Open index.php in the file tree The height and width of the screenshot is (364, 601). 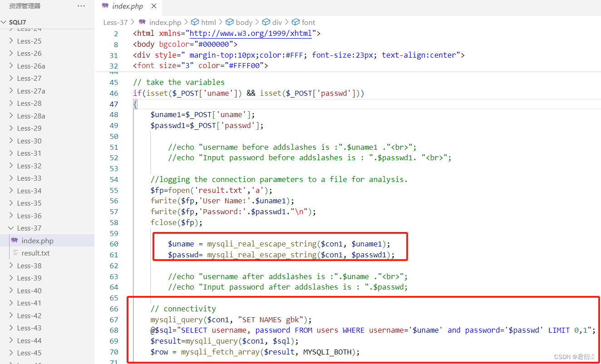(x=47, y=241)
